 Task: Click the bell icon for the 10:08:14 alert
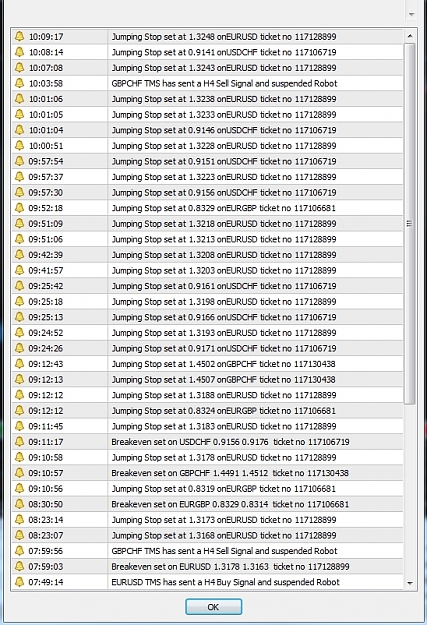[19, 52]
